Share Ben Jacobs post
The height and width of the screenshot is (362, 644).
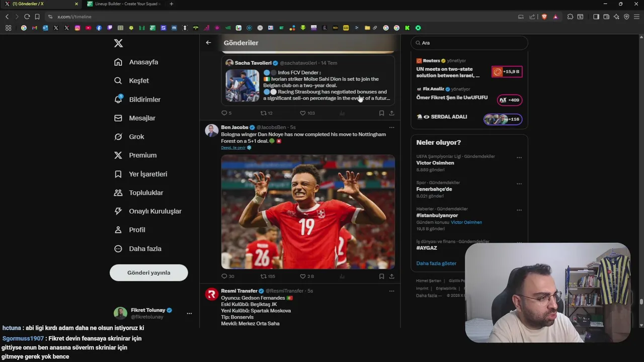click(x=391, y=276)
